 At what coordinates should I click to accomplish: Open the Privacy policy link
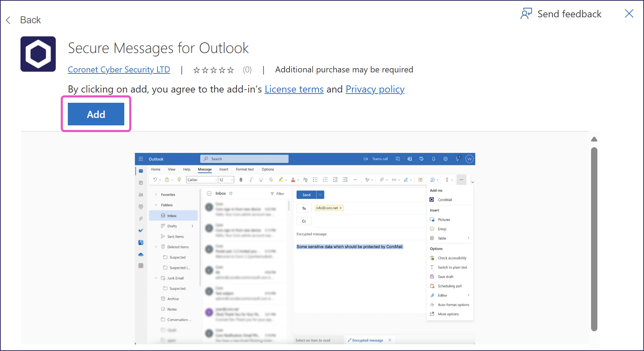(375, 89)
